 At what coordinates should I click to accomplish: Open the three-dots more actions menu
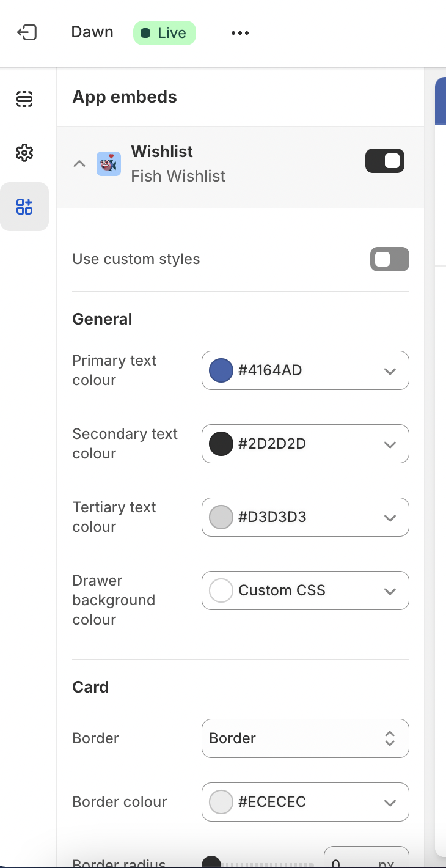coord(240,33)
